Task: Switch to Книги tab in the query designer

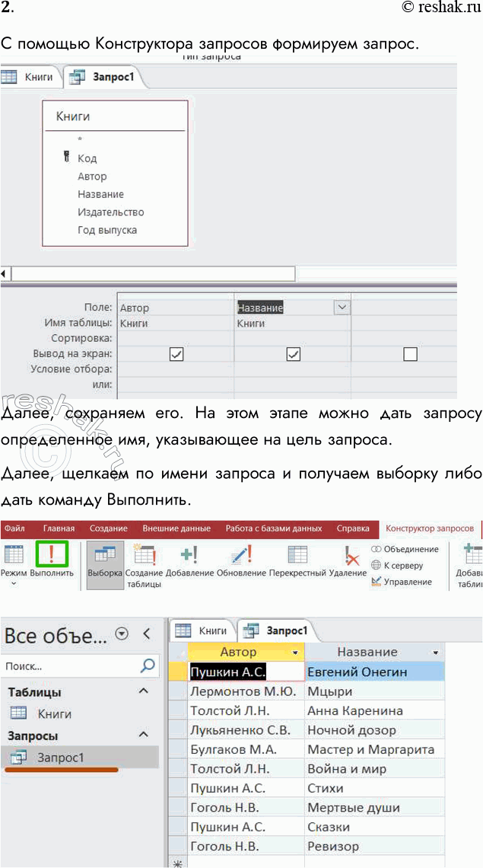Action: pyautogui.click(x=31, y=77)
